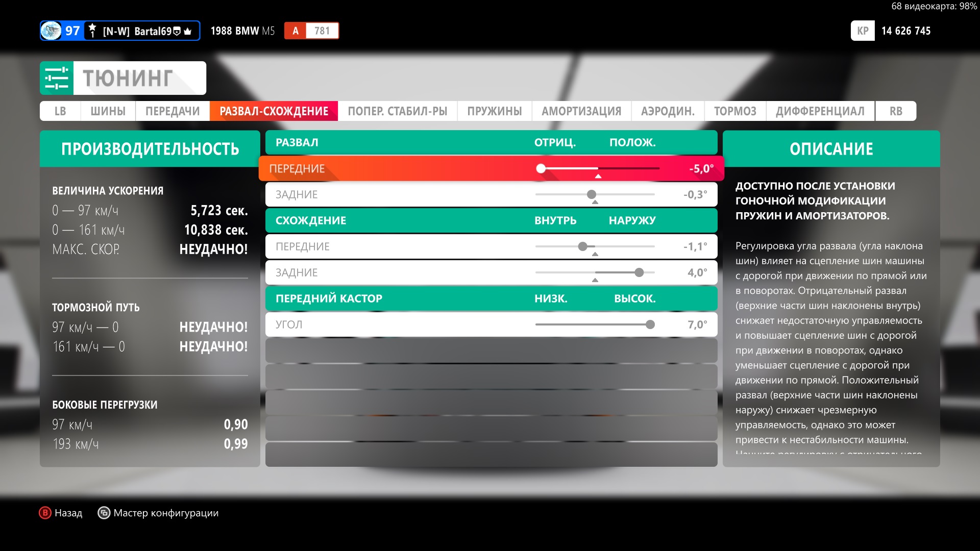Click the crown icon after Bartal69

pyautogui.click(x=188, y=31)
